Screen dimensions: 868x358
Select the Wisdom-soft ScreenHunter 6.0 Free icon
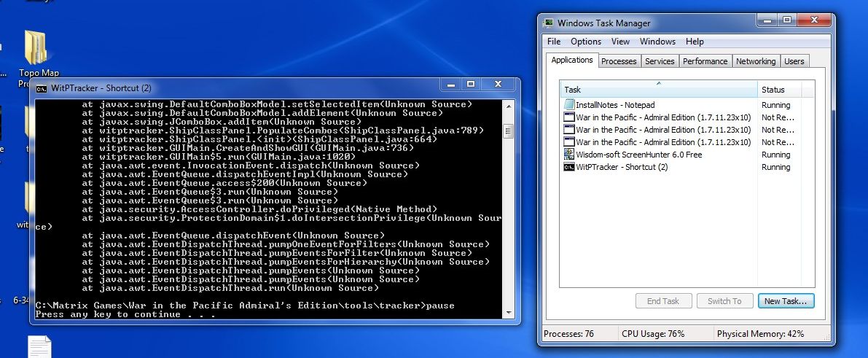(569, 155)
